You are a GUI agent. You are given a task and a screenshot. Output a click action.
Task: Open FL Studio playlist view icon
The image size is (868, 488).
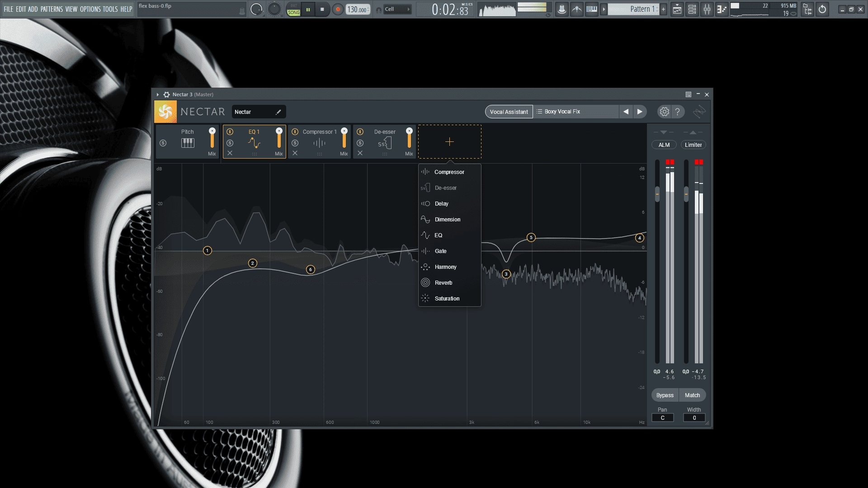(677, 9)
